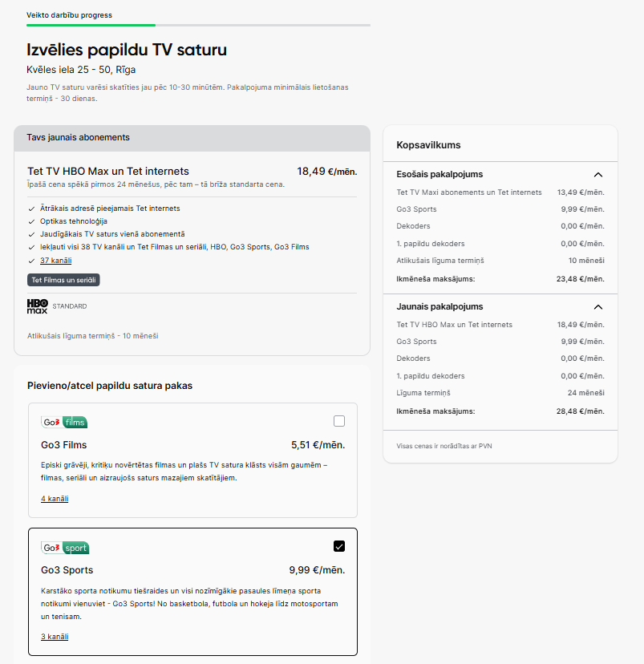
Task: Uncheck the Go3 Sports package checkbox
Action: coord(339,546)
